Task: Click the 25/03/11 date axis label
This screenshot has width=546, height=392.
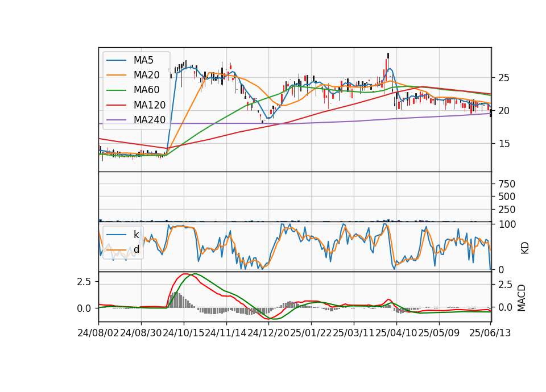Action: click(x=353, y=333)
